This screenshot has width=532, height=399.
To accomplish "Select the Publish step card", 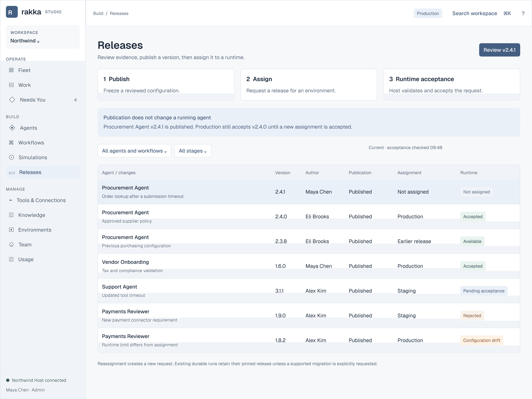I will pyautogui.click(x=166, y=85).
